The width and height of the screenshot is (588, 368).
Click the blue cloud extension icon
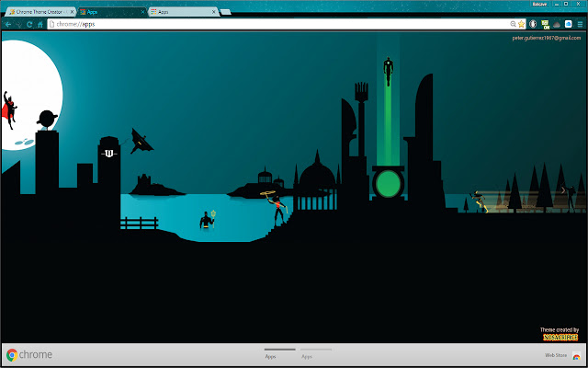tap(569, 24)
